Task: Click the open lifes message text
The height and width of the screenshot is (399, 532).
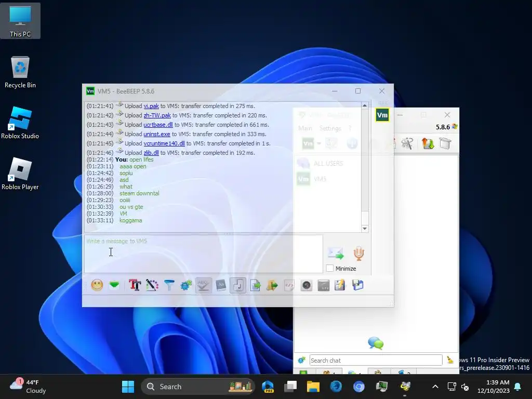Action: [x=141, y=159]
